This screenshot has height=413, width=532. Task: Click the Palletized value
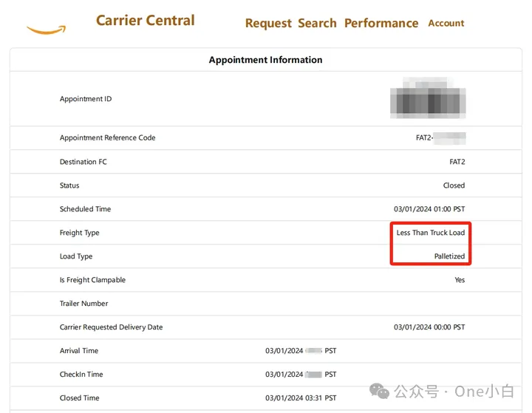coord(449,256)
